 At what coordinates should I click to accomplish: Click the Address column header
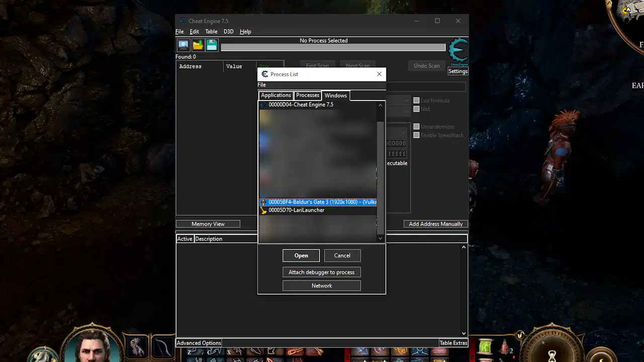point(200,66)
